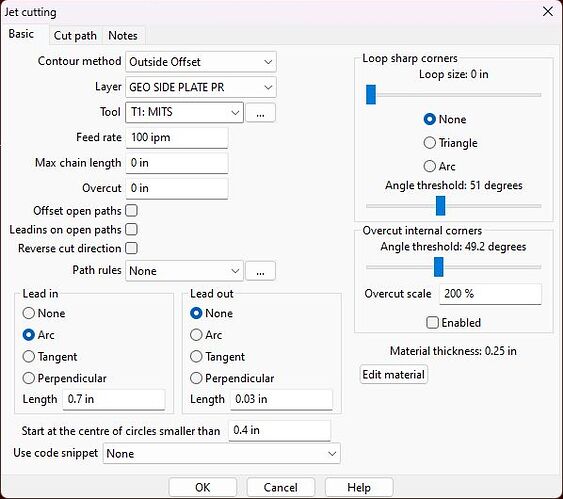Enable Offset open paths checkbox
The height and width of the screenshot is (499, 563).
coord(131,211)
